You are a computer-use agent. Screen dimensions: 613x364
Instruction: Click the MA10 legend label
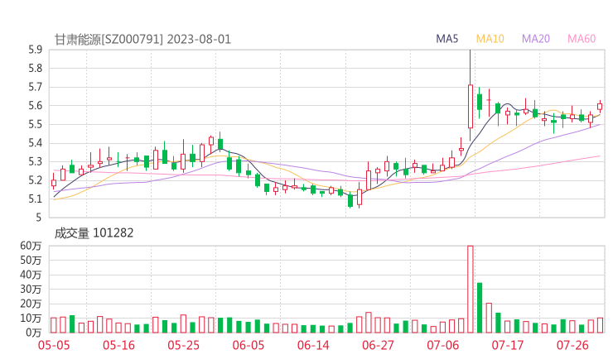pyautogui.click(x=490, y=39)
